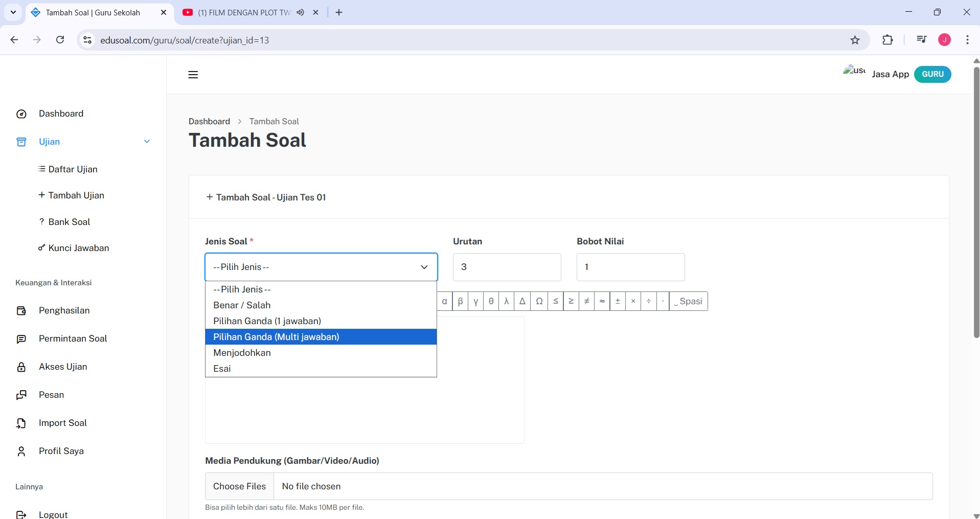Click the Dashboard breadcrumb link
This screenshot has height=519, width=980.
tap(209, 121)
